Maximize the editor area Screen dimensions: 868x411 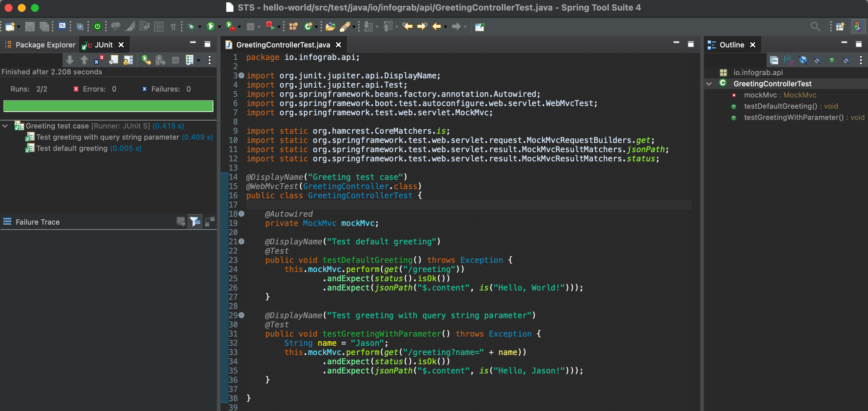coord(691,44)
